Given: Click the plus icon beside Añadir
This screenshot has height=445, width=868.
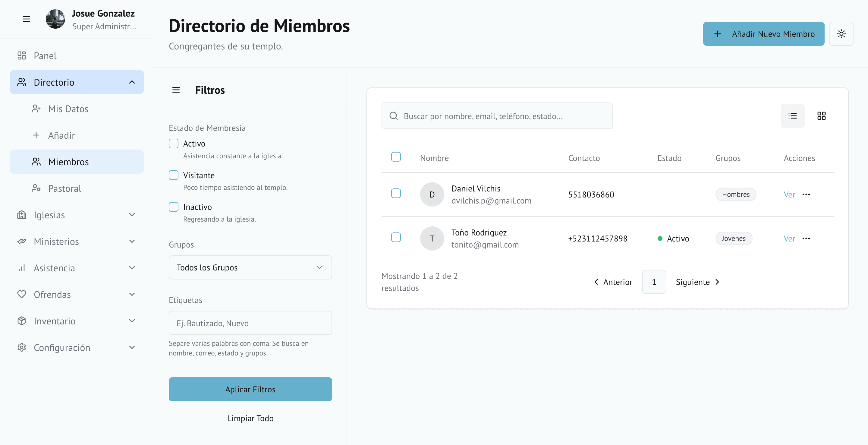Looking at the screenshot, I should [x=36, y=135].
